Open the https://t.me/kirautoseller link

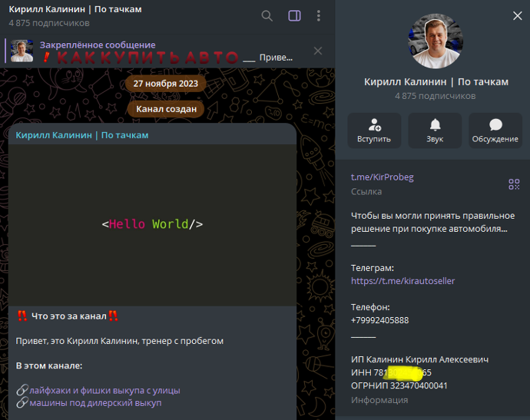coord(403,281)
